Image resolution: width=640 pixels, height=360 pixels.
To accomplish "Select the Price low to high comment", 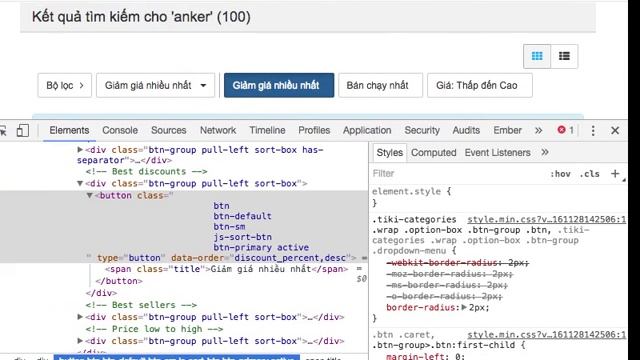I will (154, 329).
